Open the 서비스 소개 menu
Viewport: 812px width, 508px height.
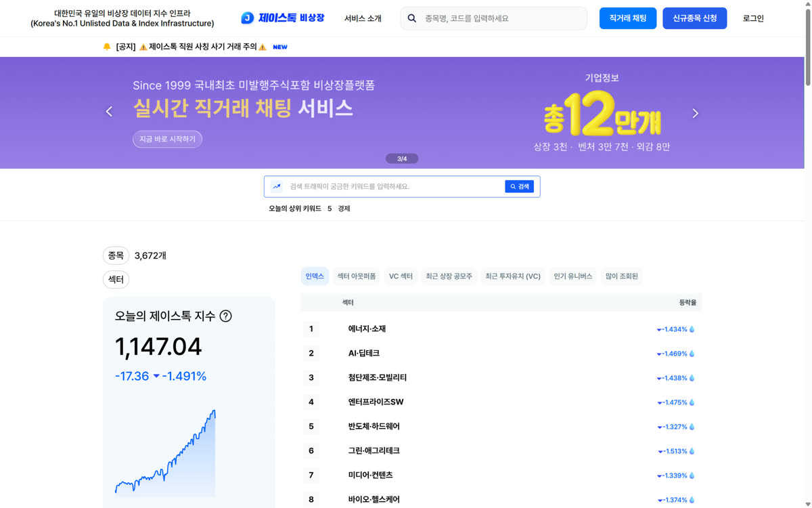pyautogui.click(x=363, y=18)
